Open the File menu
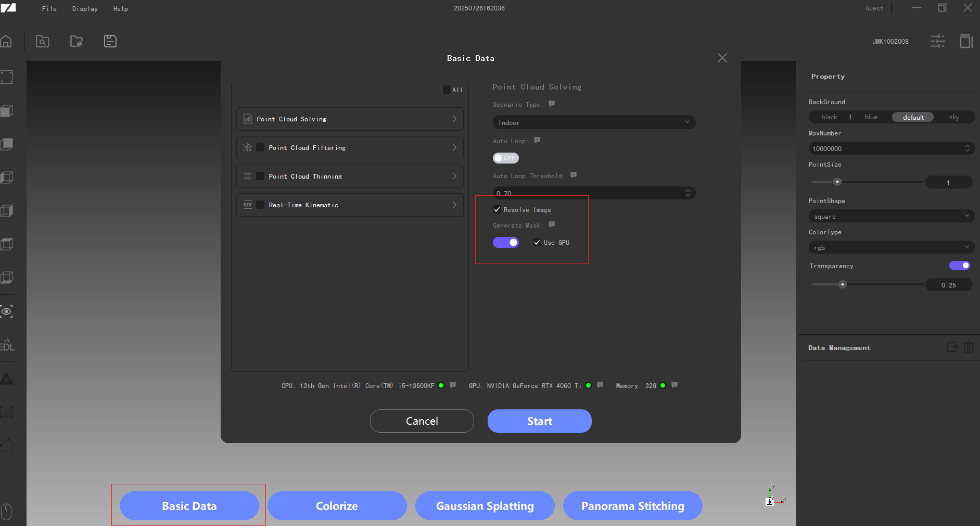Viewport: 980px width, 526px height. coord(49,9)
